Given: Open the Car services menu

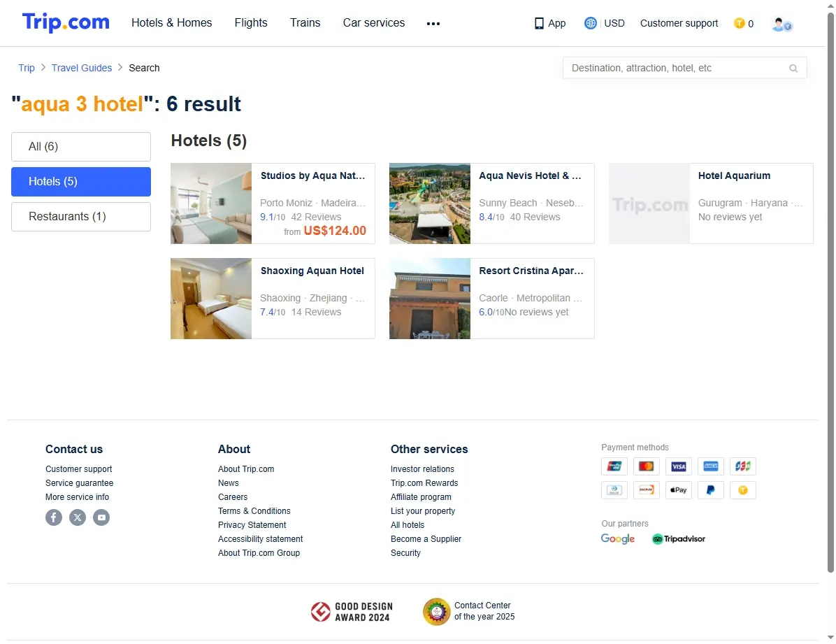Looking at the screenshot, I should [x=374, y=23].
